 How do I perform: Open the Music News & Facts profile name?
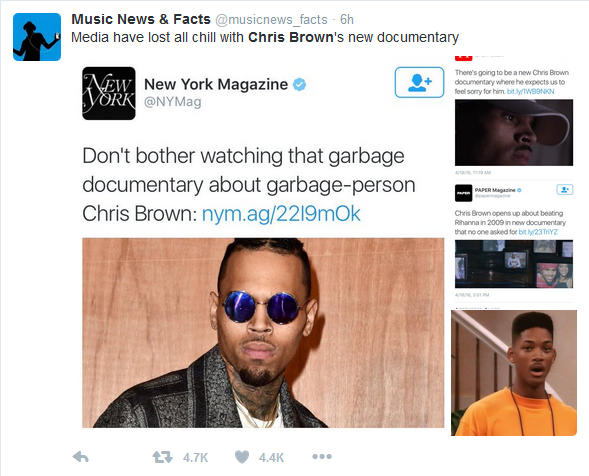tap(141, 19)
